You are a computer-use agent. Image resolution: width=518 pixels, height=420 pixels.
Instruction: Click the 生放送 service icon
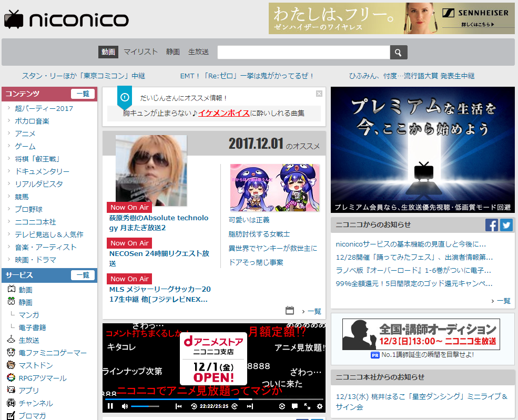coord(11,340)
